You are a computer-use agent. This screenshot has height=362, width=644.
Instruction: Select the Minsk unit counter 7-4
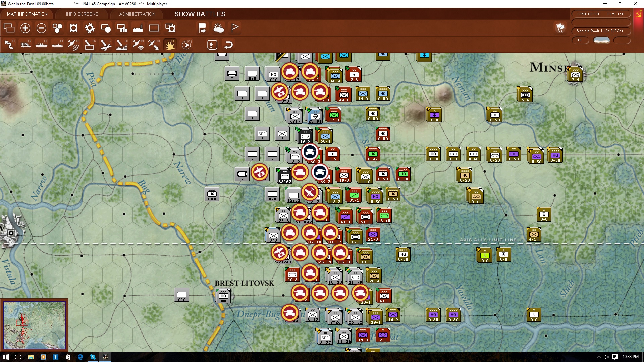[576, 75]
